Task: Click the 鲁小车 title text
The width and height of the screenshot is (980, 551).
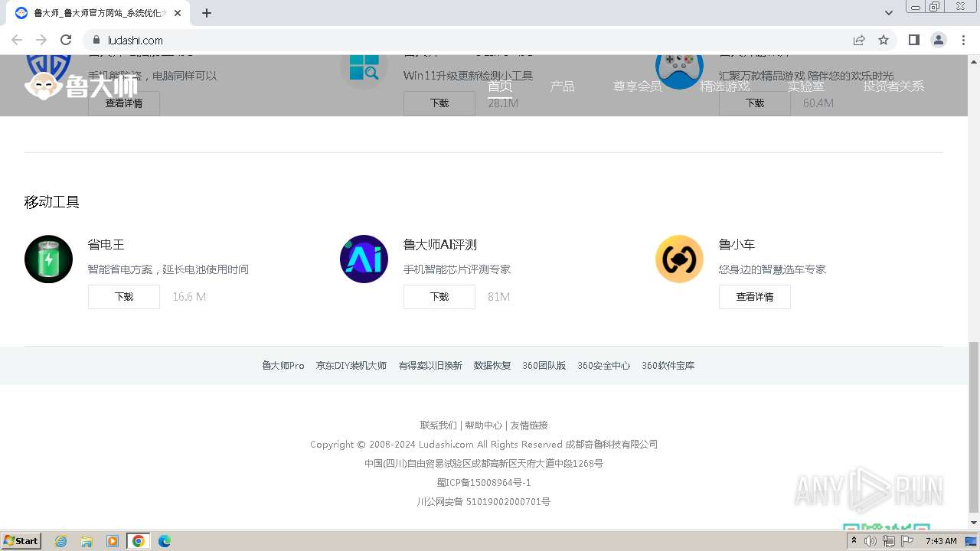Action: 737,245
